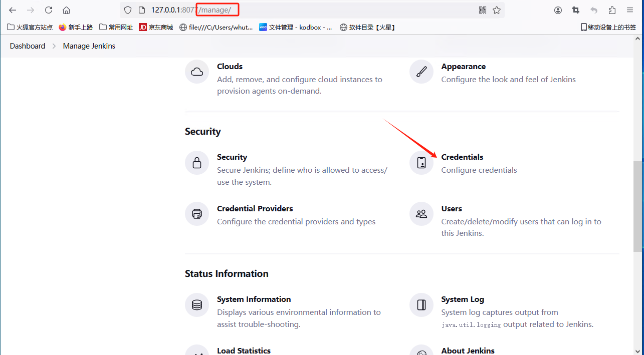Click the vertical page scrollbar thumb
Screen dimensions: 644x355
pos(638,206)
